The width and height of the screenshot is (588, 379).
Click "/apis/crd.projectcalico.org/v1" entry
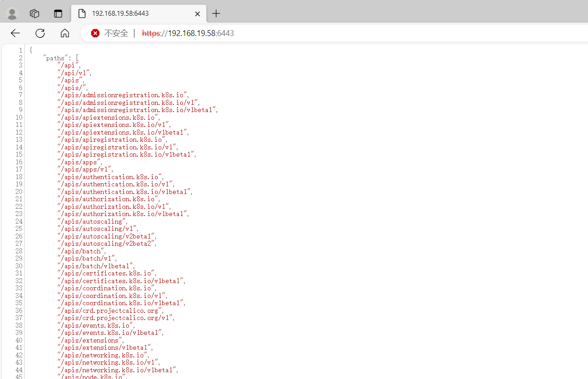point(115,318)
